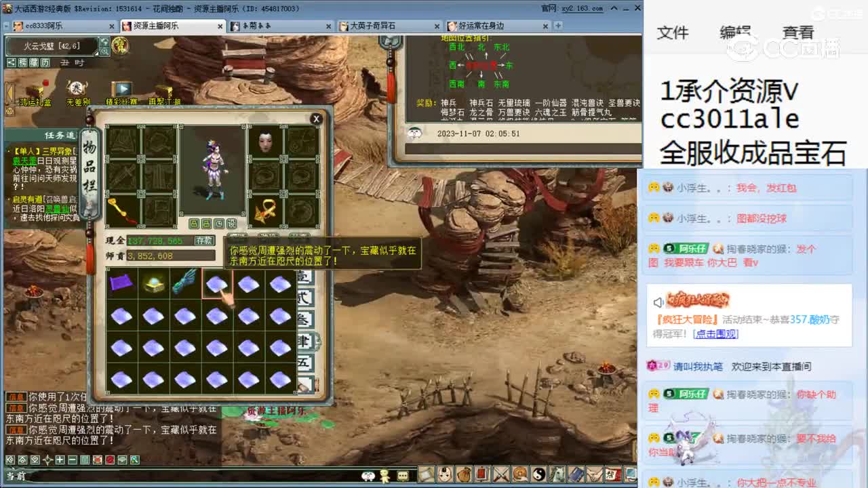
Task: Click the chat magnifier search icon
Action: tap(134, 460)
